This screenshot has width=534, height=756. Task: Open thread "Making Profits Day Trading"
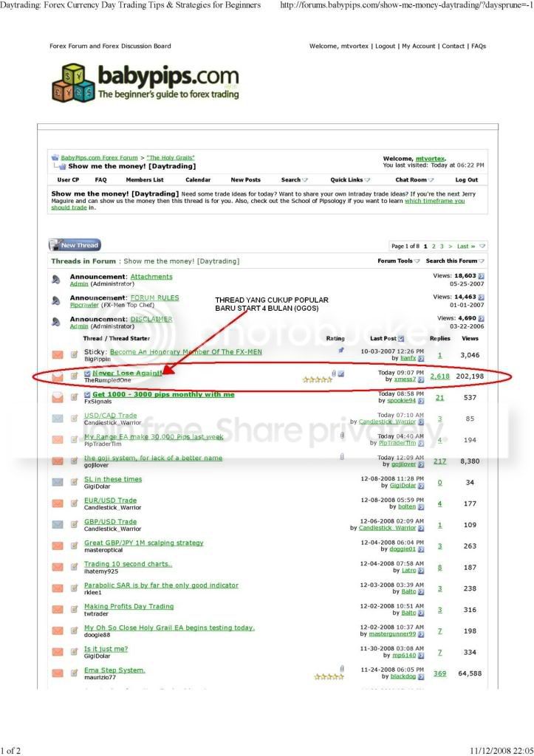pyautogui.click(x=129, y=607)
